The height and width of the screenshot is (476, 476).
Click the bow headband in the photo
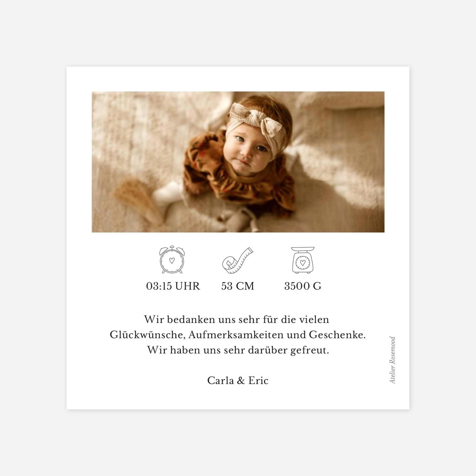coord(256,119)
